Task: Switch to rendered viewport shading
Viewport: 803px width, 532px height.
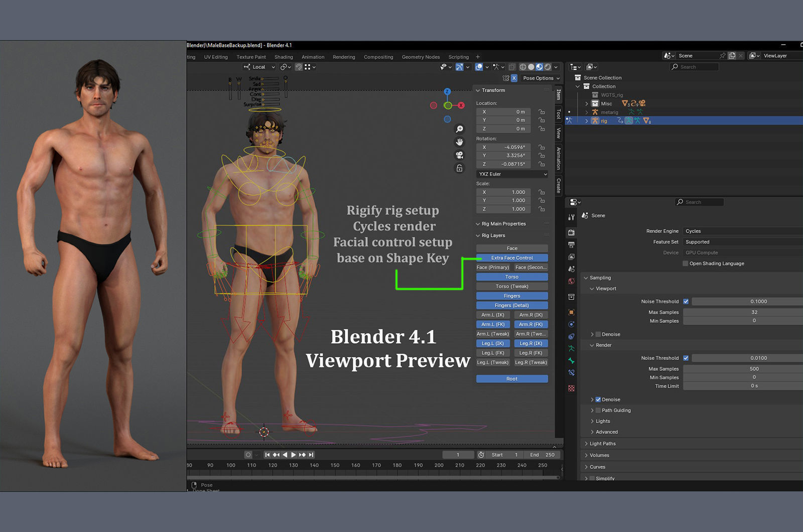Action: click(548, 67)
